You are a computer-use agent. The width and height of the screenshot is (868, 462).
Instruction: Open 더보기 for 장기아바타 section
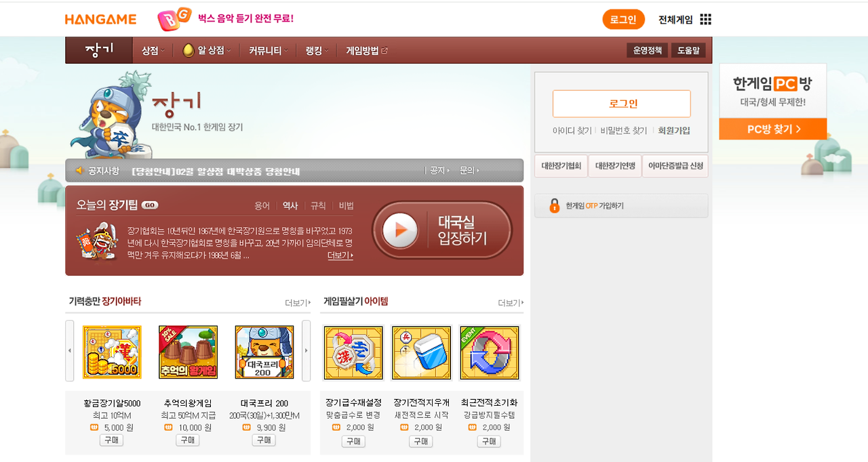pyautogui.click(x=298, y=303)
